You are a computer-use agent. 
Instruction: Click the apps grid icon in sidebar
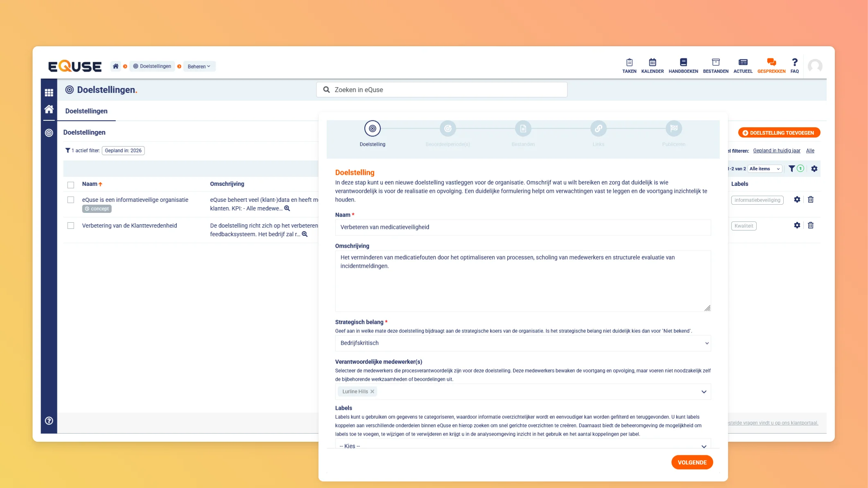click(49, 93)
